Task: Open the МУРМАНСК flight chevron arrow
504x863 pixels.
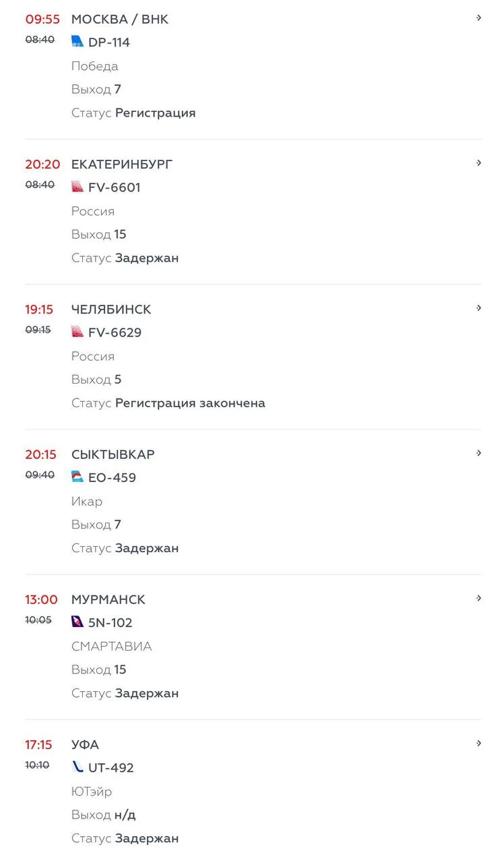Action: (x=478, y=598)
